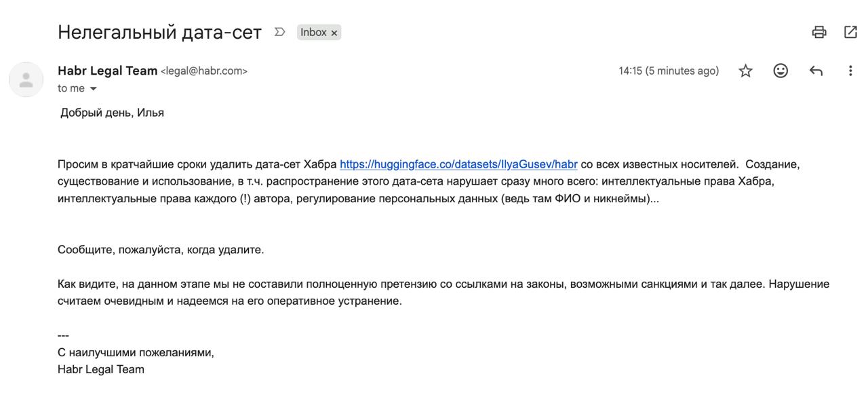Click the sender name Habr Legal Team
Viewport: 868px width, 395px height.
[108, 71]
